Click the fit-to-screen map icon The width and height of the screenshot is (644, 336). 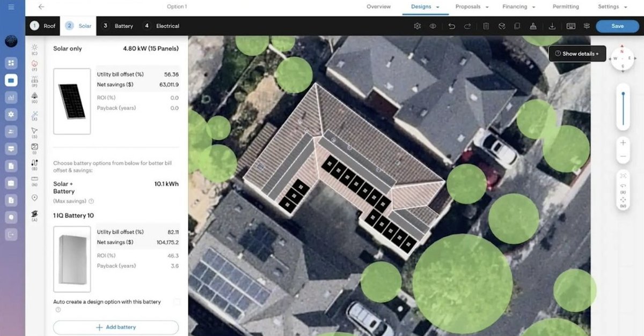coord(623,175)
